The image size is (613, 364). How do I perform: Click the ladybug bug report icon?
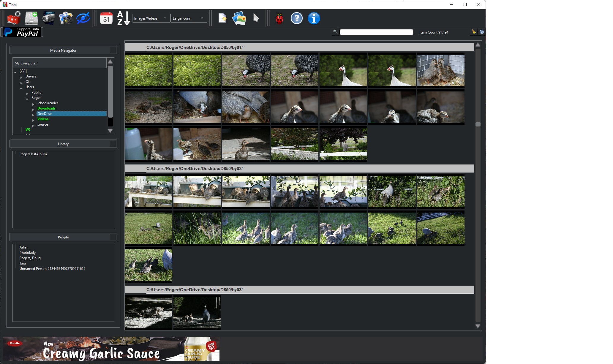click(279, 18)
